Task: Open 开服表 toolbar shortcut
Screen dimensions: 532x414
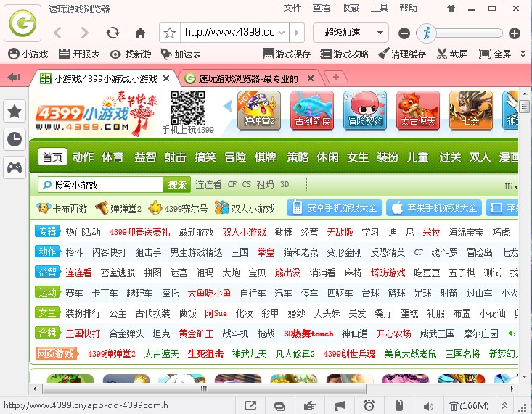Action: click(x=79, y=54)
